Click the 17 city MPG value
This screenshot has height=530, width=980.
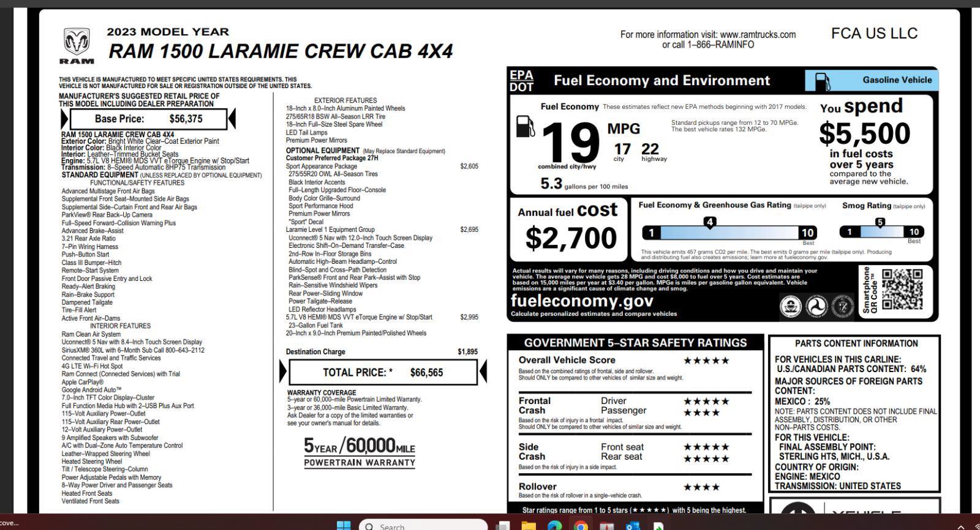(622, 149)
